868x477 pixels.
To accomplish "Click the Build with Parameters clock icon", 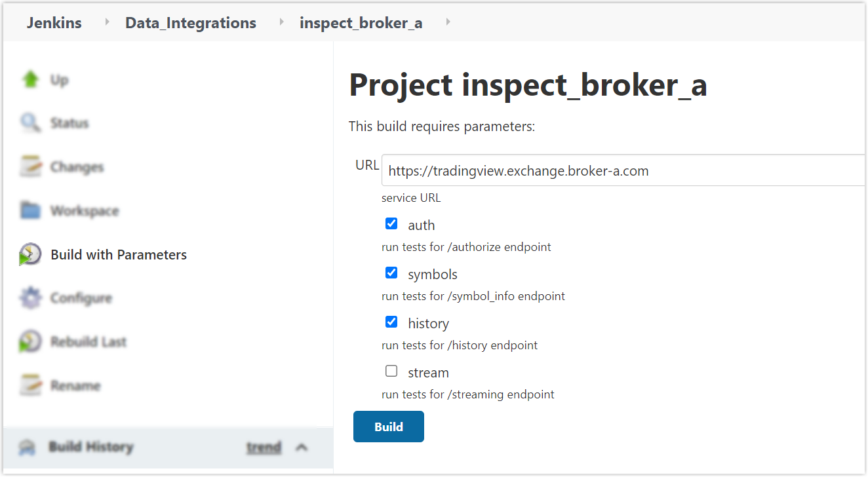I will 30,255.
